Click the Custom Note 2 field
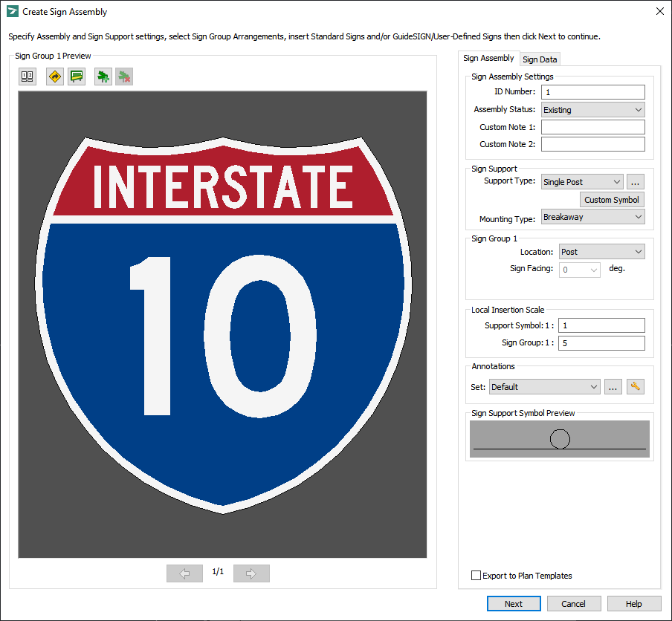The image size is (672, 621). tap(592, 144)
